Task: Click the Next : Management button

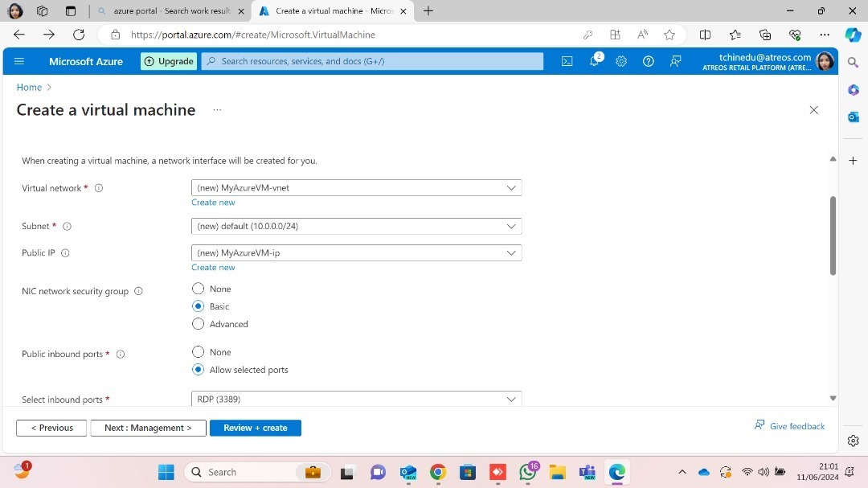Action: pyautogui.click(x=148, y=428)
